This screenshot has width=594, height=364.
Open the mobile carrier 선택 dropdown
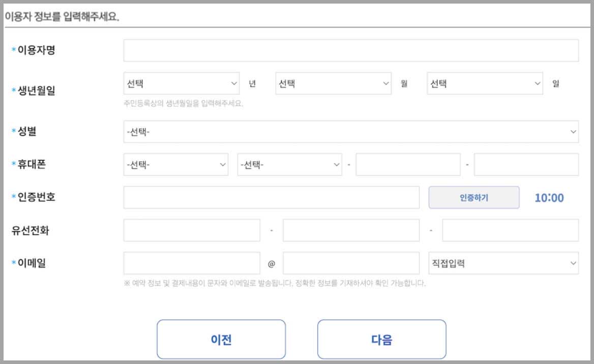point(175,164)
